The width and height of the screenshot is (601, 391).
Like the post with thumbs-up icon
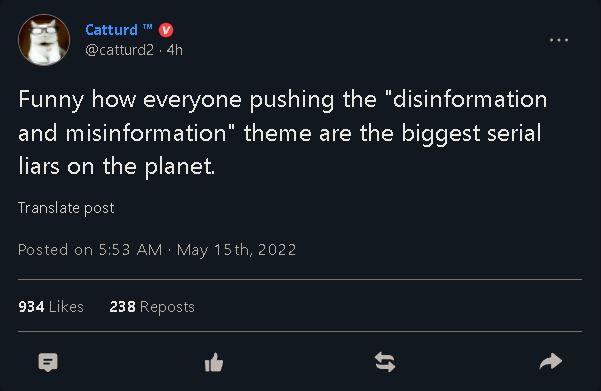point(214,362)
